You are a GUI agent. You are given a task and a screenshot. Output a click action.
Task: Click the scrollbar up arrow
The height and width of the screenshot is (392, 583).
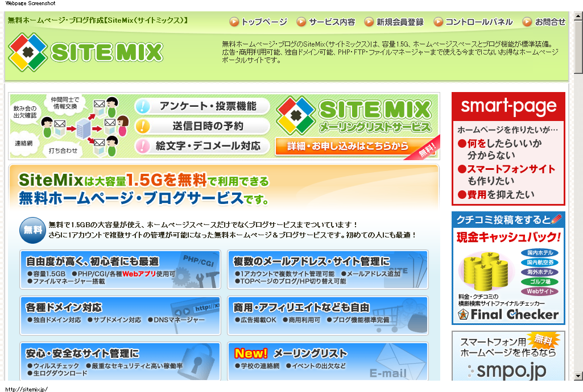(578, 16)
